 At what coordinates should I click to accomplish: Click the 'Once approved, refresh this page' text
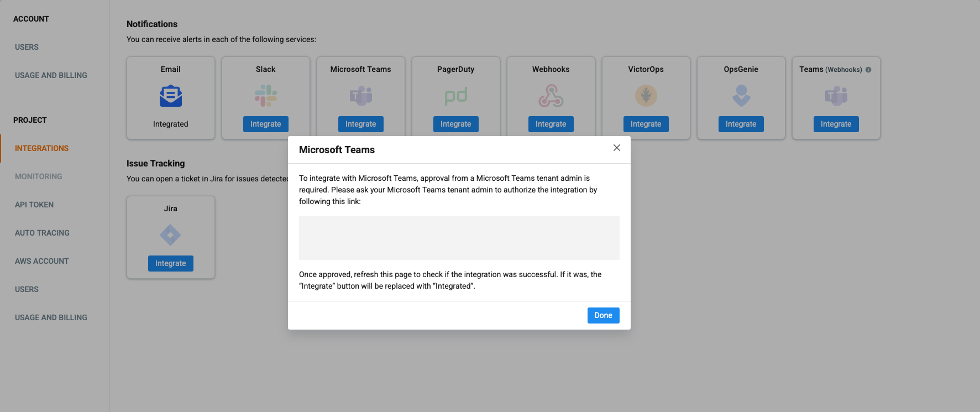[450, 280]
